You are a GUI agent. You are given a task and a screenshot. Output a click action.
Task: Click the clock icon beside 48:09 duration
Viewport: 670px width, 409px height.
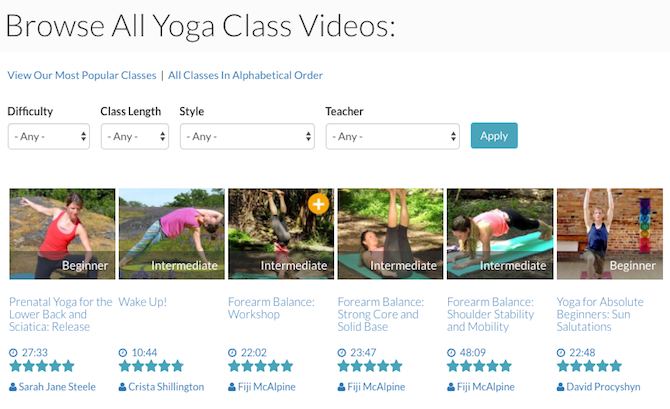pos(452,352)
